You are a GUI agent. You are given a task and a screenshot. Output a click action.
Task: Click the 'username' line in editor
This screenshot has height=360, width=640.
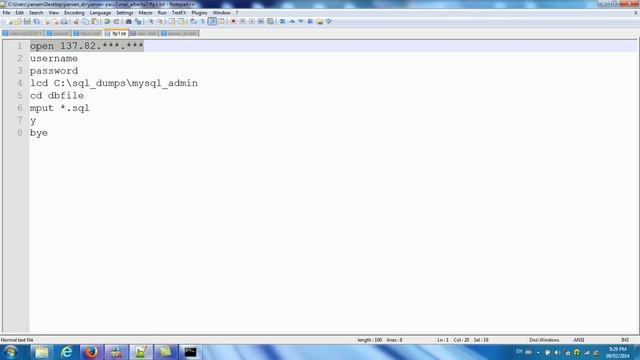pos(54,58)
